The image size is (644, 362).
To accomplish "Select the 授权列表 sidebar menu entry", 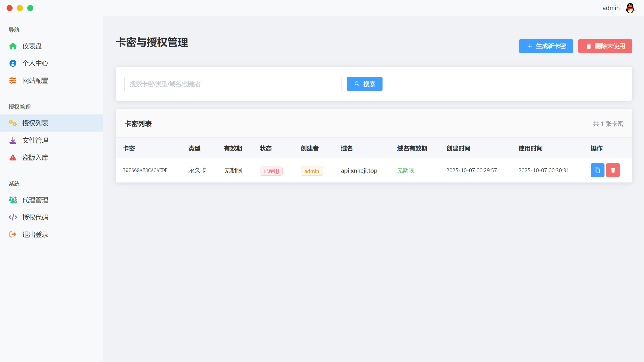I will (35, 123).
